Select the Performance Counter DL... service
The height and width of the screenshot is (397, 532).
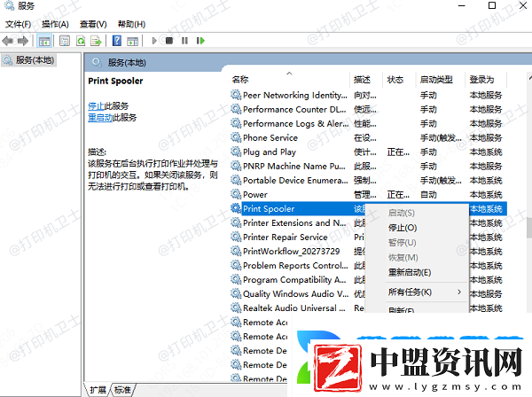pyautogui.click(x=368, y=110)
